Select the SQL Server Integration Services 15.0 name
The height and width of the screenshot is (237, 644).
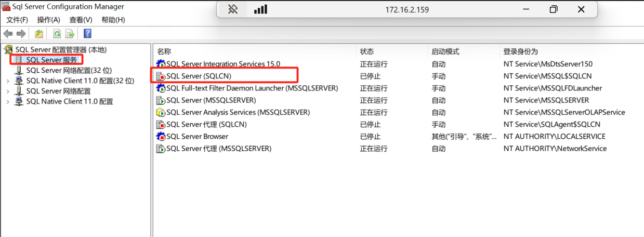(x=223, y=64)
